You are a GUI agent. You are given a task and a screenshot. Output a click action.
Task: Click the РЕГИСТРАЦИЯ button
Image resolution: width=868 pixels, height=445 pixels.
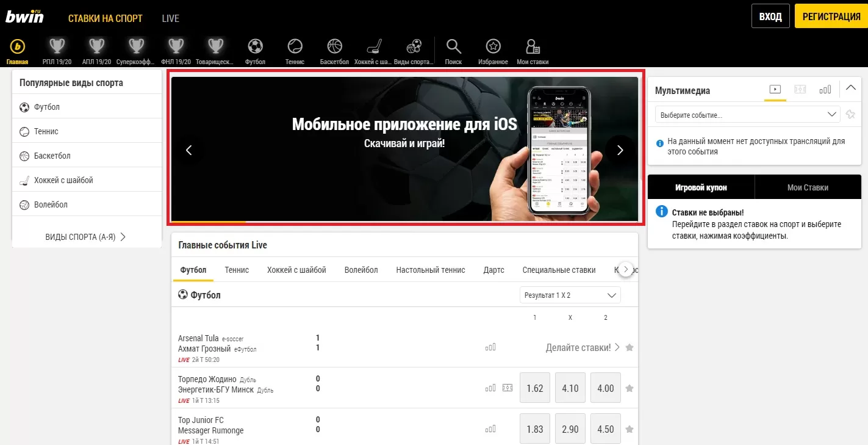tap(831, 16)
